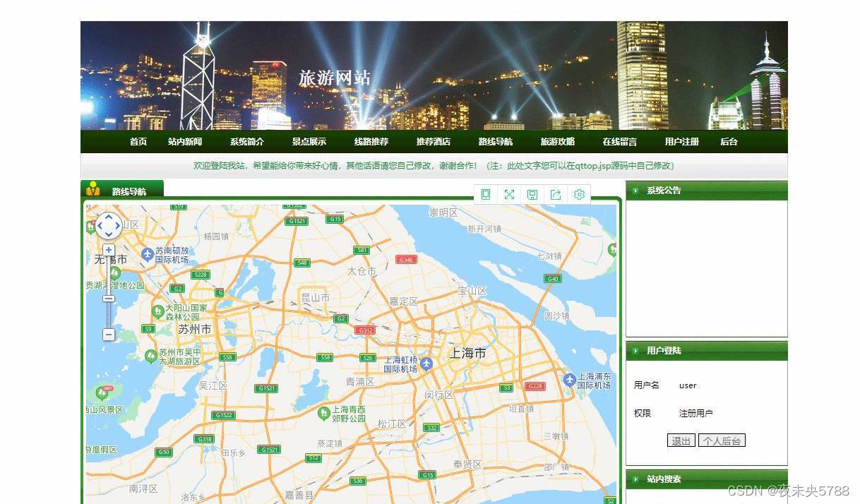Open the 景点展示 navigation menu item

309,141
